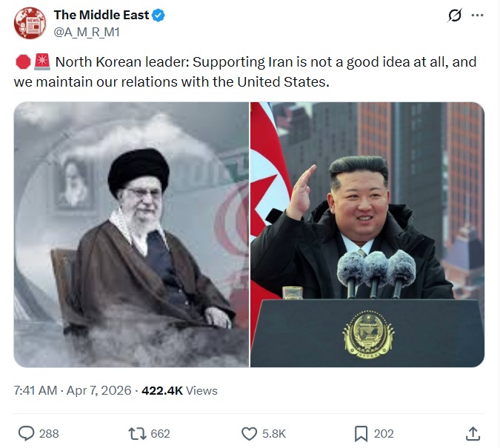Repost this tweet using the repost arrows
Viewport: 500px width, 448px height.
137,434
